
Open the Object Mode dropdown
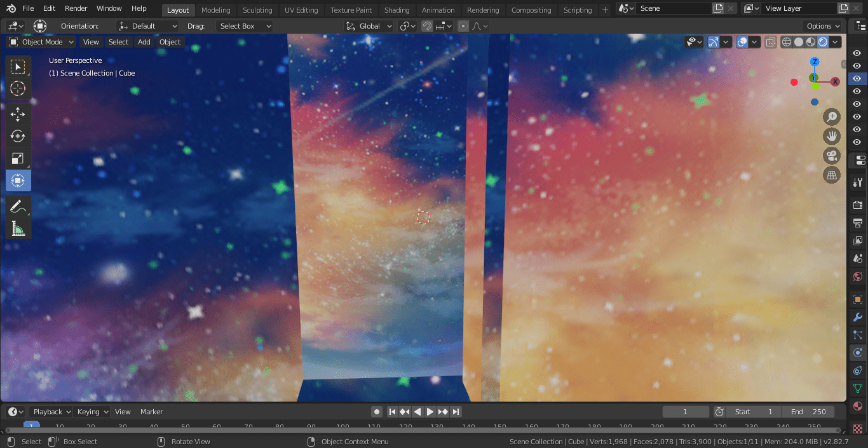click(x=41, y=42)
